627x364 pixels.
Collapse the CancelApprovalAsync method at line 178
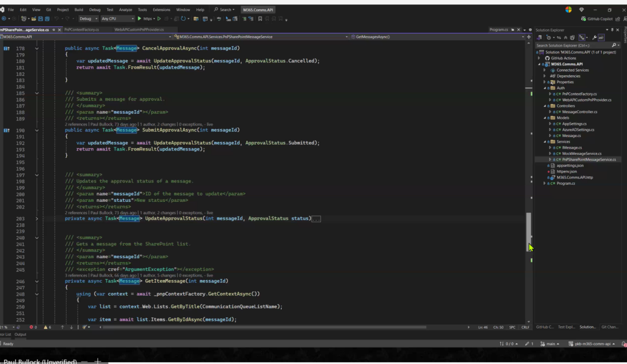click(x=36, y=48)
